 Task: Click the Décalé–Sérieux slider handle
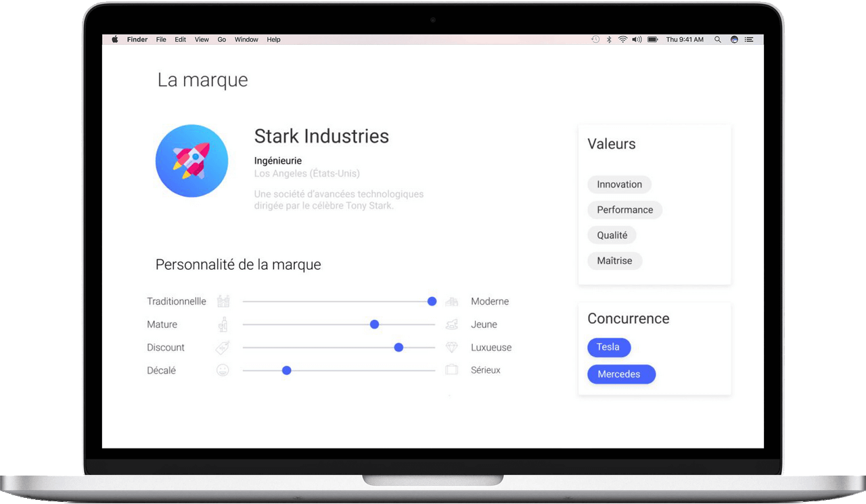point(286,370)
